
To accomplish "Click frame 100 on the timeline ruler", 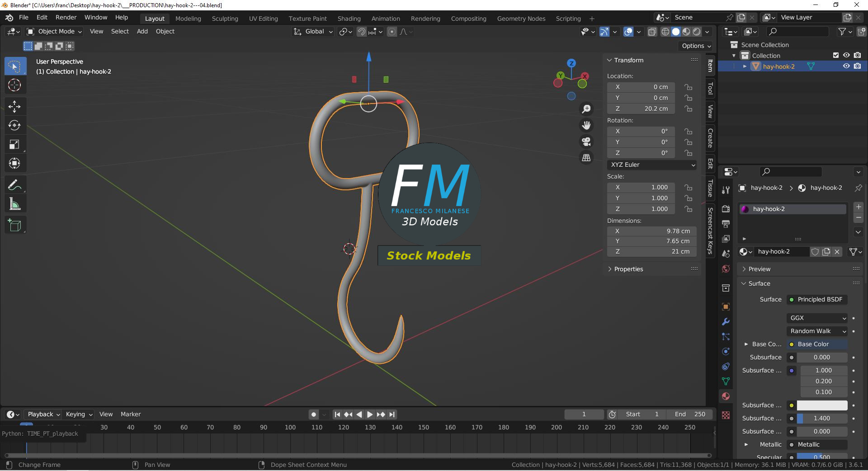I will (x=290, y=428).
